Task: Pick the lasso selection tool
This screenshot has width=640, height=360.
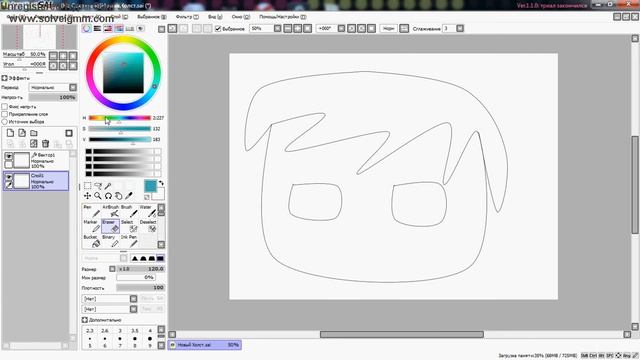Action: [x=98, y=186]
